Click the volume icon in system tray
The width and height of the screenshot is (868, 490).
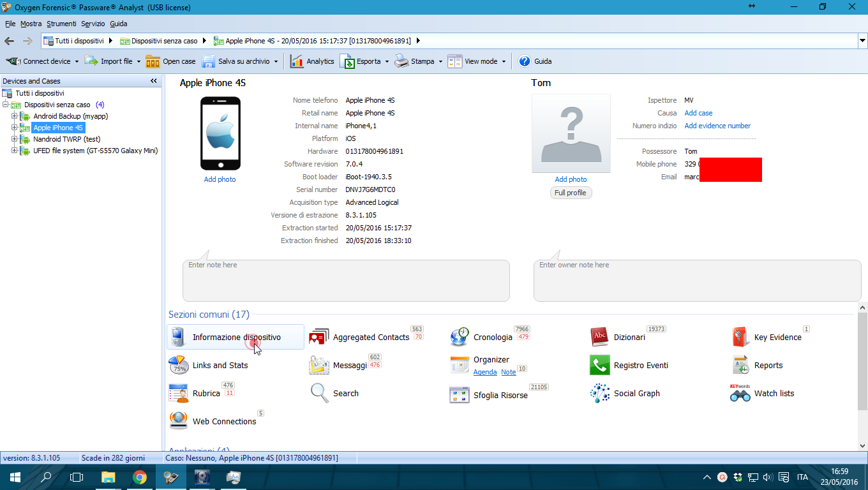[x=768, y=477]
